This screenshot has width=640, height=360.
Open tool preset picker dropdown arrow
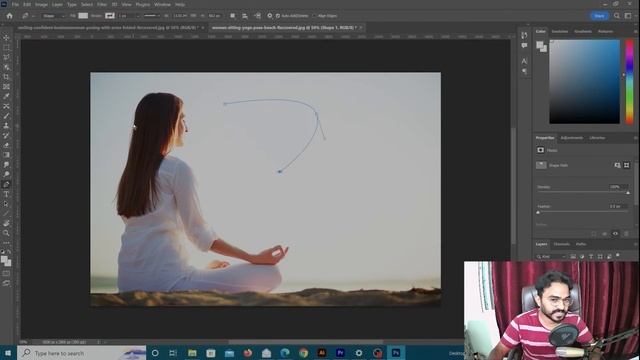click(33, 16)
